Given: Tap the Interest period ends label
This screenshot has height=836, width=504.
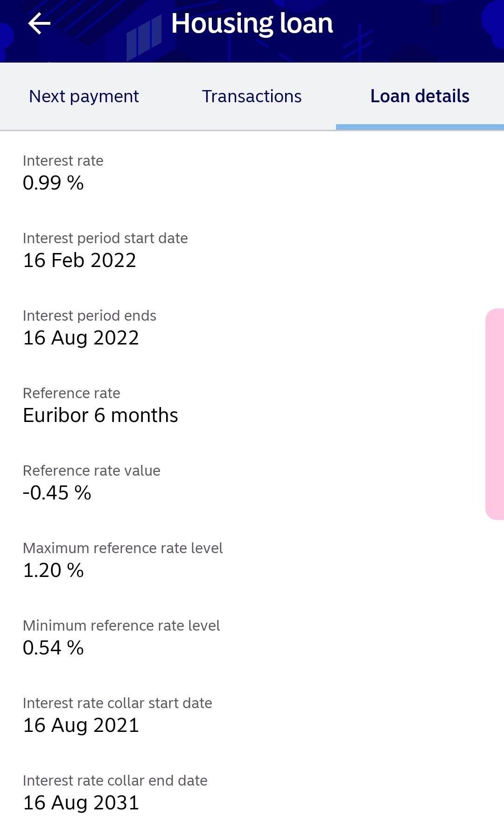Looking at the screenshot, I should (x=90, y=316).
